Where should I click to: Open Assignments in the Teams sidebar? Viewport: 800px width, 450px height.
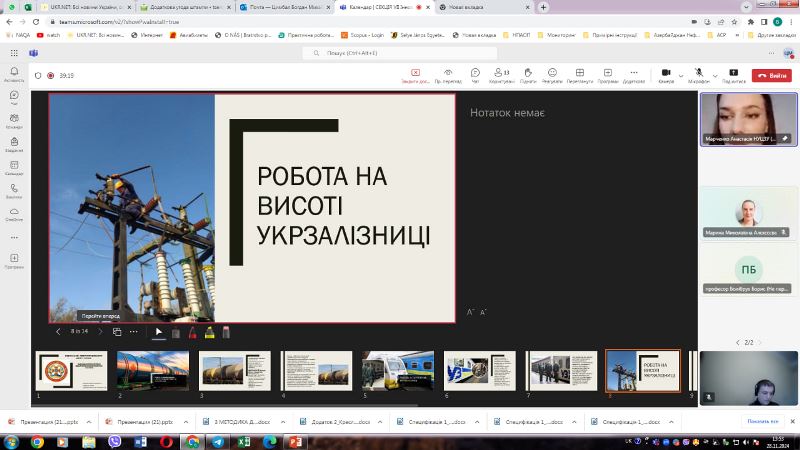click(x=14, y=144)
